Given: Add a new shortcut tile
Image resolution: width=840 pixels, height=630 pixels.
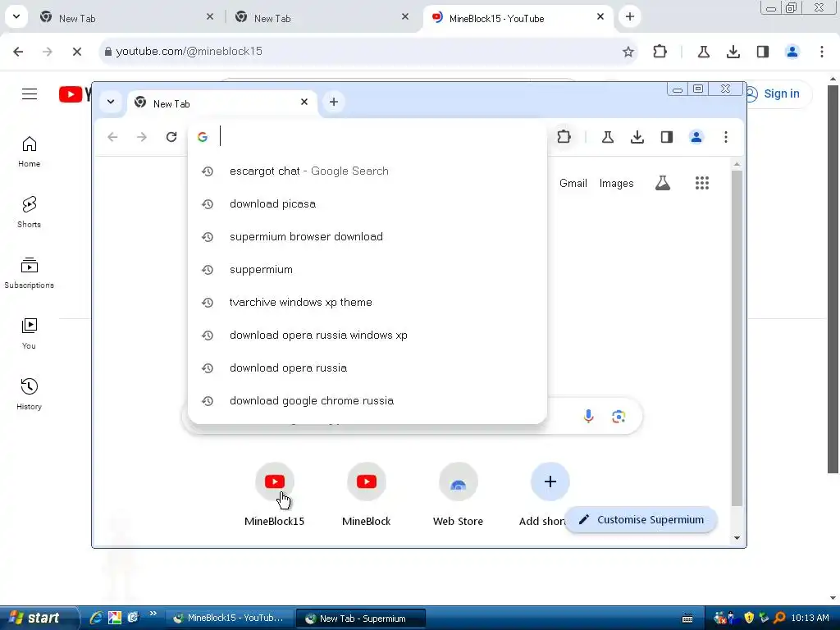Looking at the screenshot, I should 550,482.
